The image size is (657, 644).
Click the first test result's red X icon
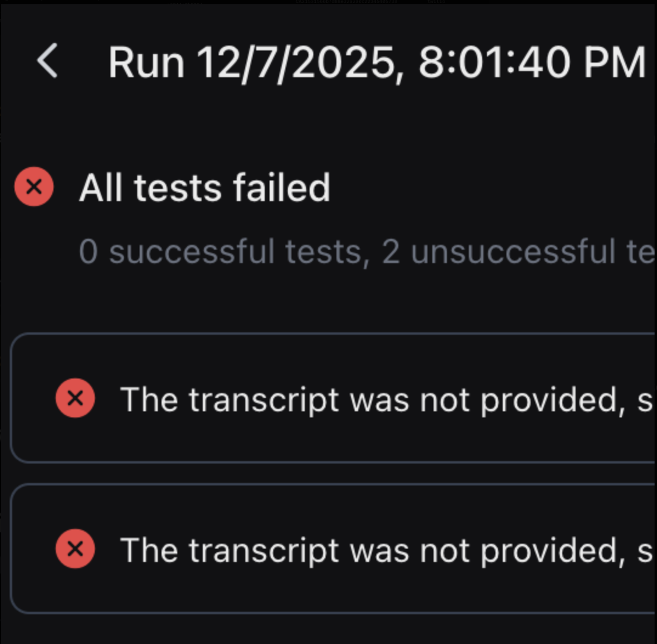pos(75,399)
